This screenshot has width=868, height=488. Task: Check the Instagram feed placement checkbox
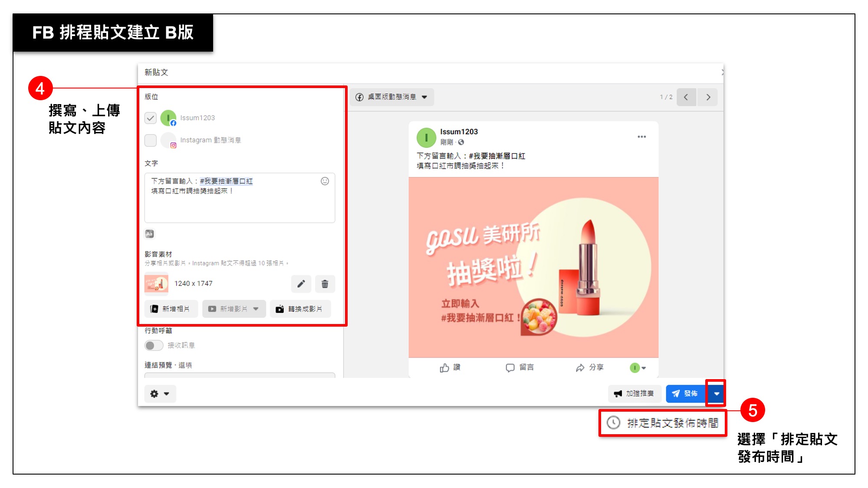pyautogui.click(x=151, y=140)
